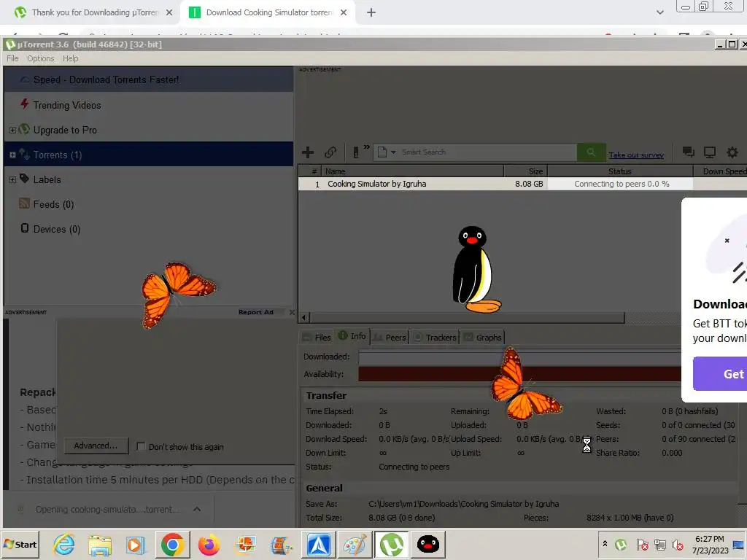Switch to the Peers tab

point(390,337)
